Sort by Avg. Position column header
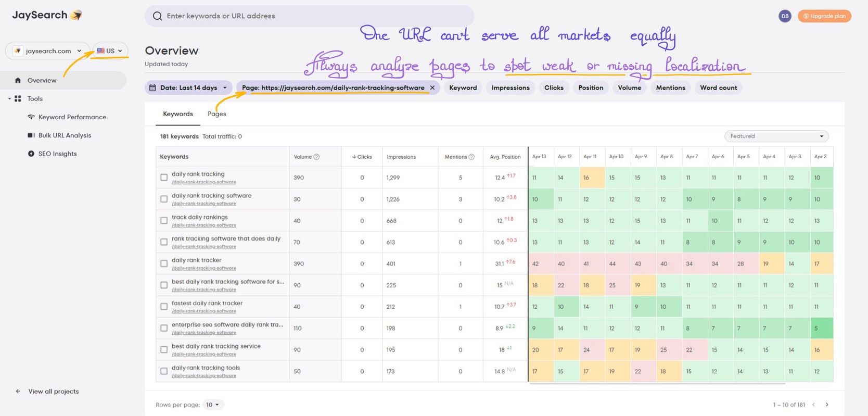The height and width of the screenshot is (416, 868). coord(505,157)
